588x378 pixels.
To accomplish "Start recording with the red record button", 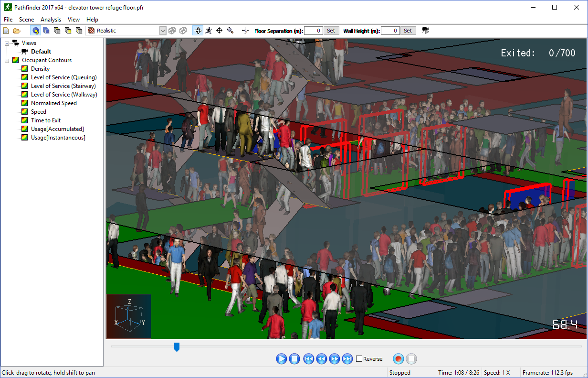I will pos(398,359).
